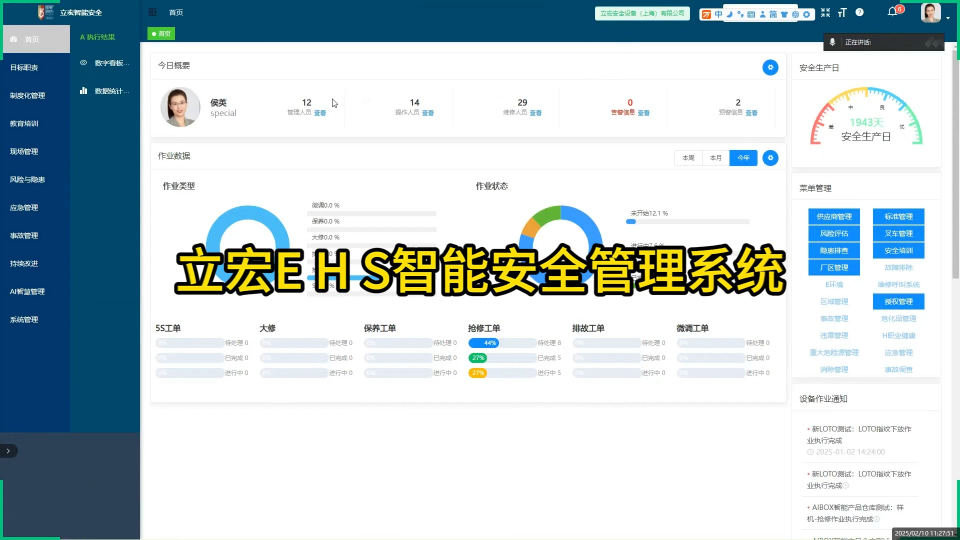This screenshot has width=960, height=540.
Task: Click the person icon in input toolbar
Action: pos(762,14)
